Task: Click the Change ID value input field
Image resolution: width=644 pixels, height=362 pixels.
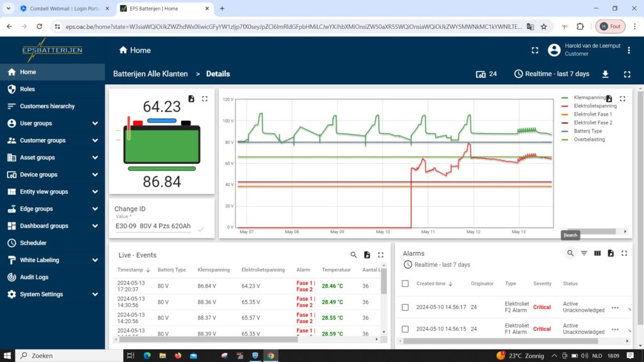Action: click(x=153, y=226)
